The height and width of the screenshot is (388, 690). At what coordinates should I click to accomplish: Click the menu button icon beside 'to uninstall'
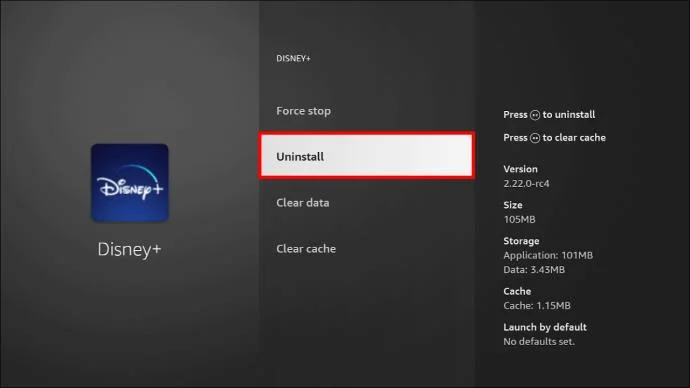(x=535, y=115)
